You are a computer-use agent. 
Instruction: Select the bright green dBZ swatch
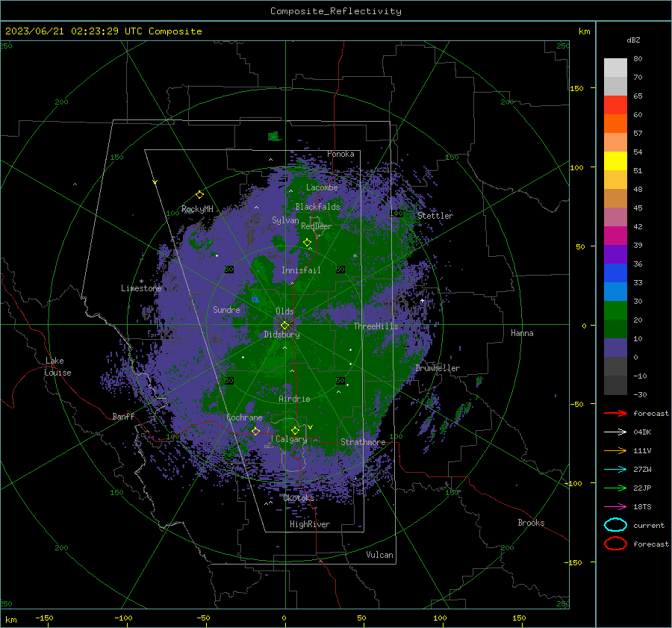pyautogui.click(x=615, y=311)
